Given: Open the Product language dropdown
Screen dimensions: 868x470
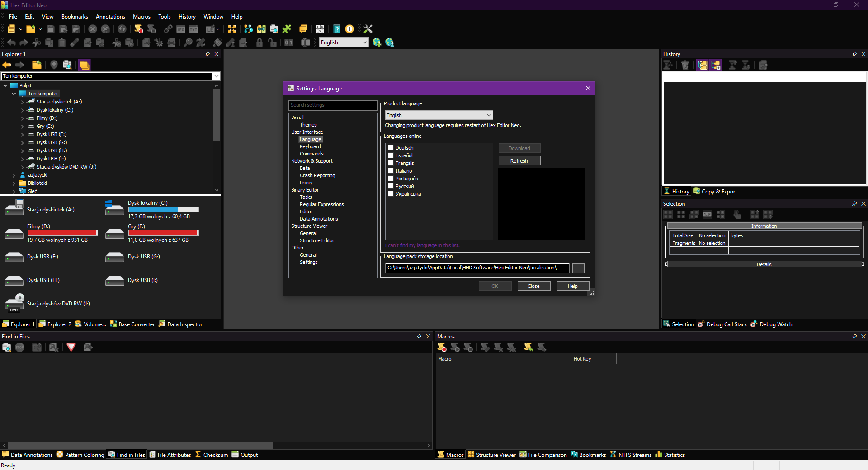Looking at the screenshot, I should click(x=439, y=115).
